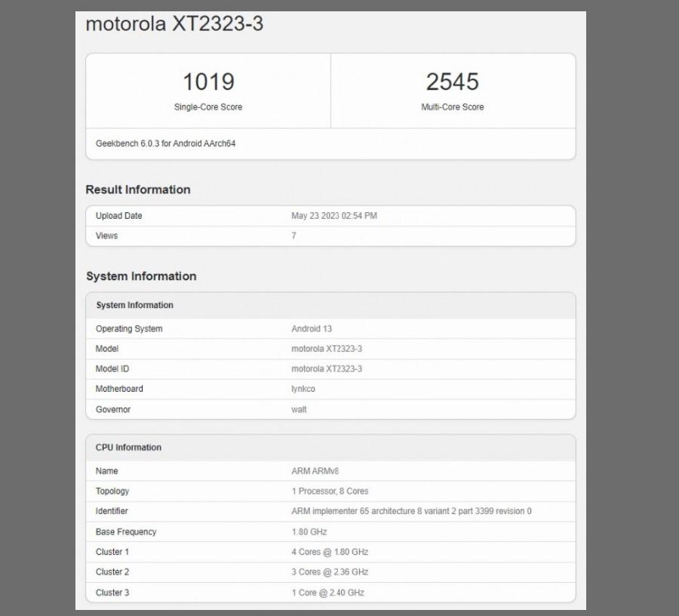Click the Cluster 3 value 1 Core @ 2.40 GHz

[x=327, y=593]
